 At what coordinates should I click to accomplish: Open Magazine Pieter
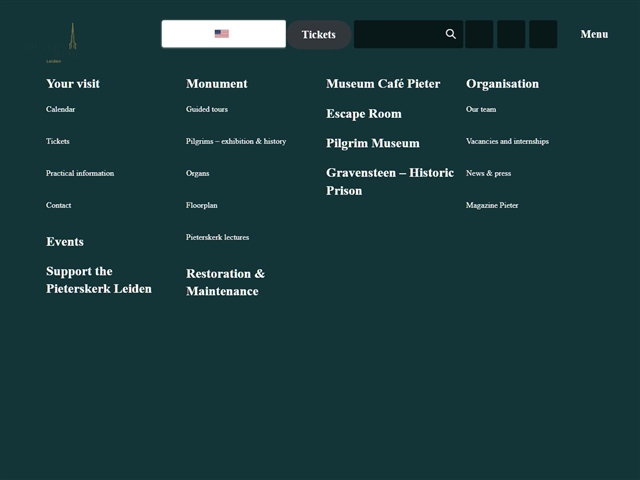click(x=492, y=205)
